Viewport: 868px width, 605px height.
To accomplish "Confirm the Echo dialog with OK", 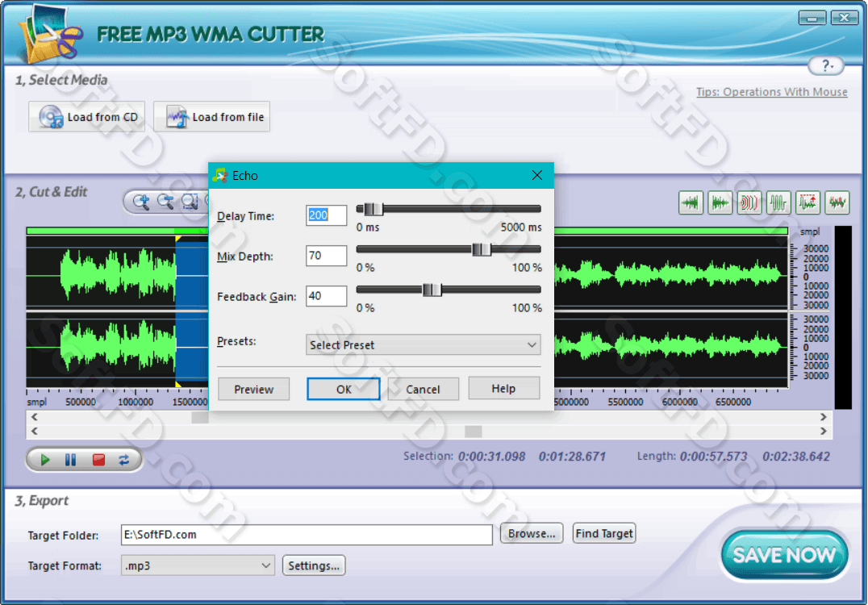I will (344, 389).
